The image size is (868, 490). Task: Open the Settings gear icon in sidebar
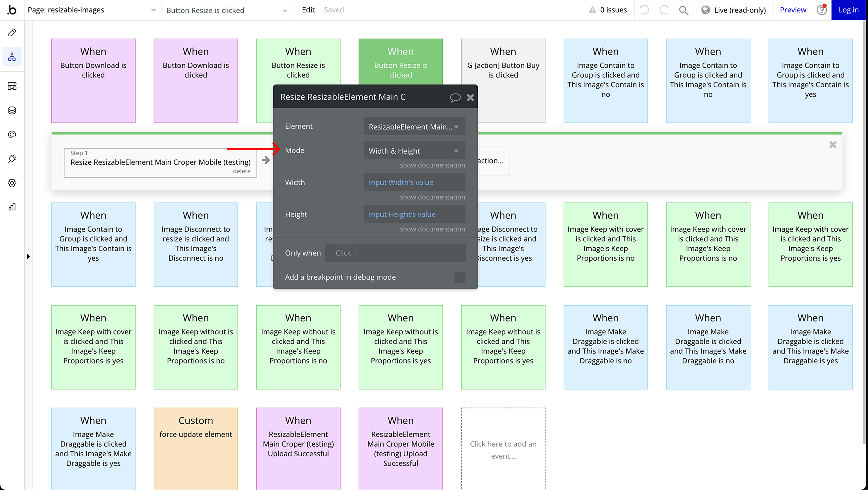(x=12, y=183)
